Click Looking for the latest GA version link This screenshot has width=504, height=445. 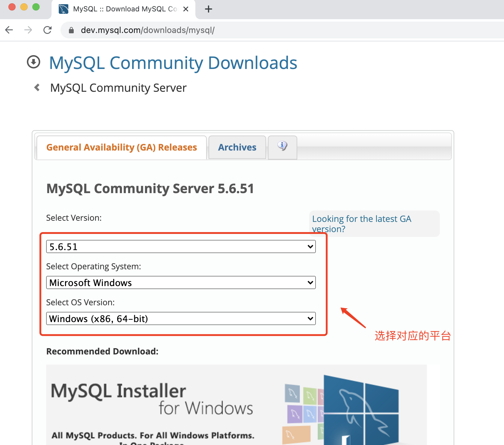pyautogui.click(x=362, y=224)
